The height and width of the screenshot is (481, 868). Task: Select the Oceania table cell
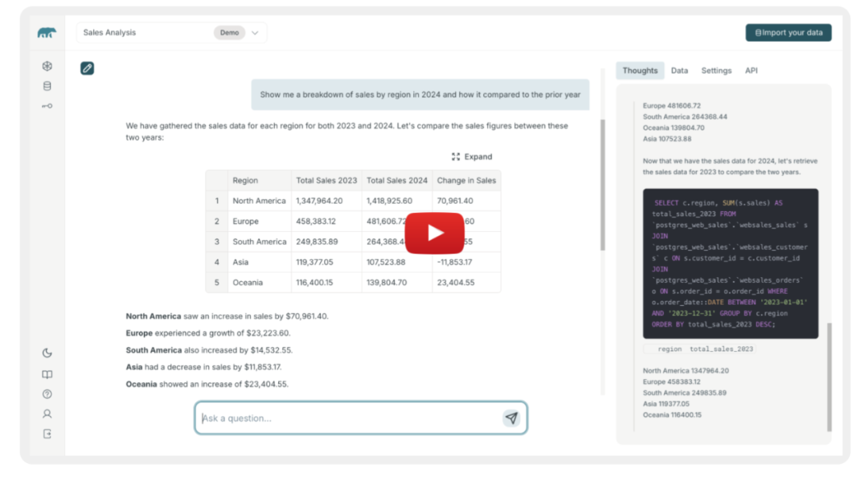click(x=260, y=283)
